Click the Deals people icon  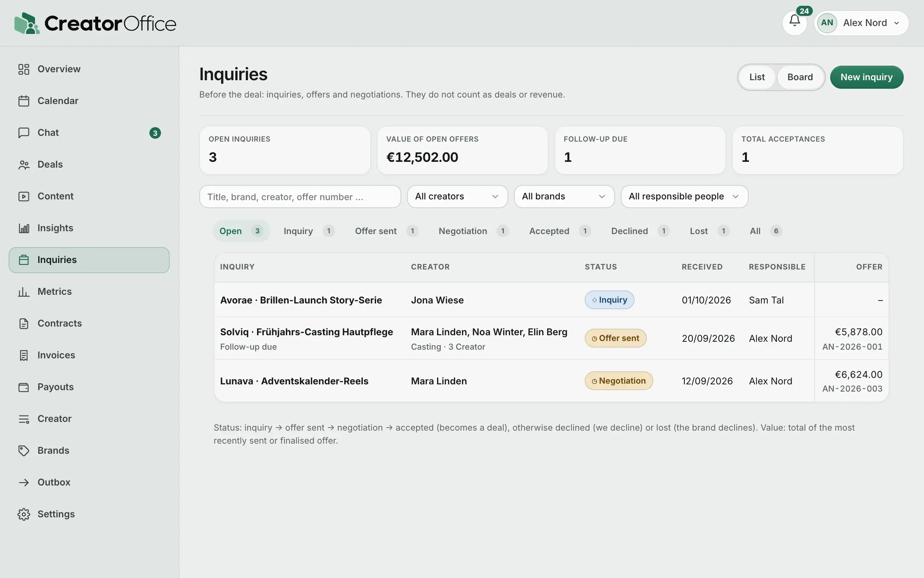[x=24, y=164]
